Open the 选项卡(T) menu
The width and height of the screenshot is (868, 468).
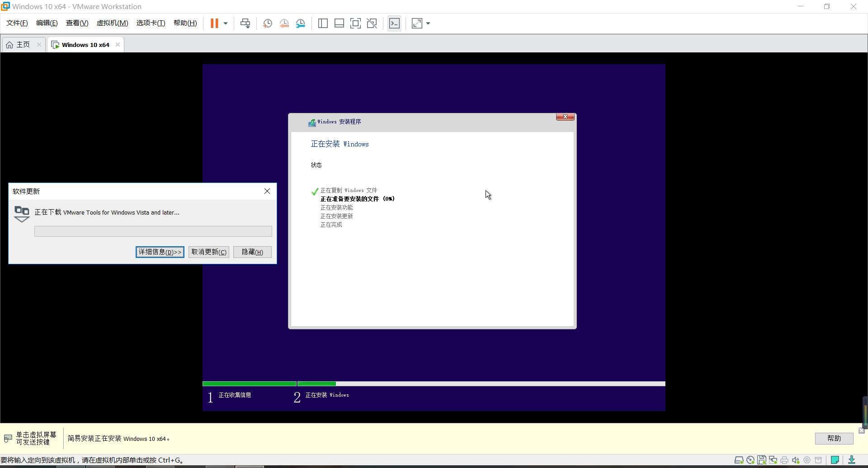coord(151,23)
